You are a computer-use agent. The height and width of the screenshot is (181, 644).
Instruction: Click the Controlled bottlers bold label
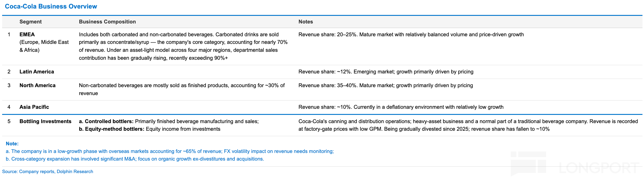[x=106, y=121]
